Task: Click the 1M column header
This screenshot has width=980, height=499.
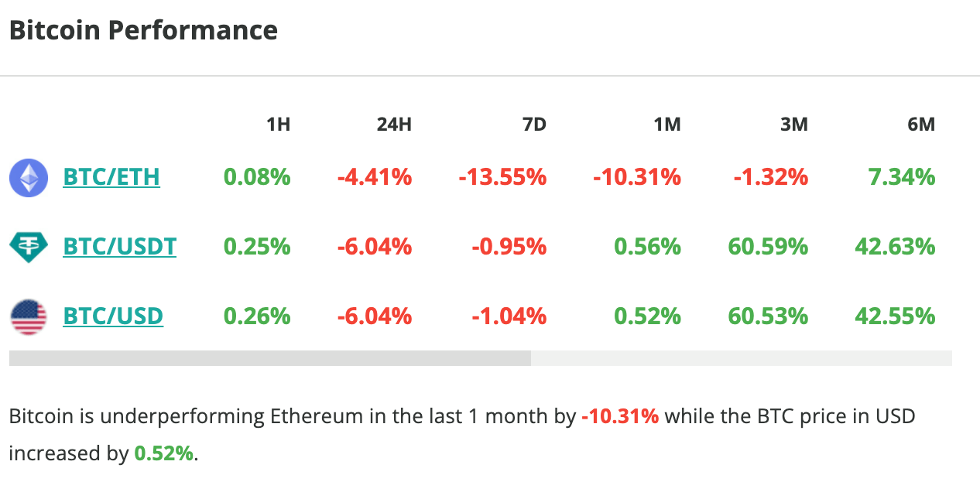Action: [667, 124]
